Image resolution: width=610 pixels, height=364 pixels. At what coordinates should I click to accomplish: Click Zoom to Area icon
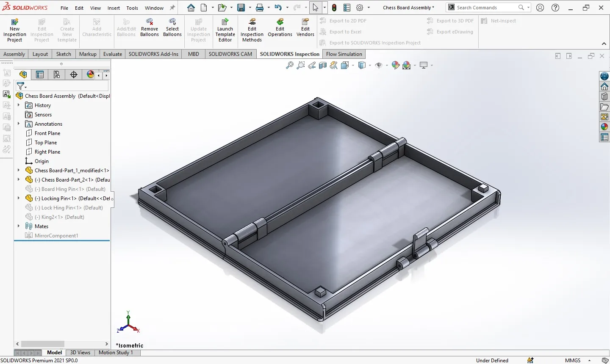click(x=301, y=65)
